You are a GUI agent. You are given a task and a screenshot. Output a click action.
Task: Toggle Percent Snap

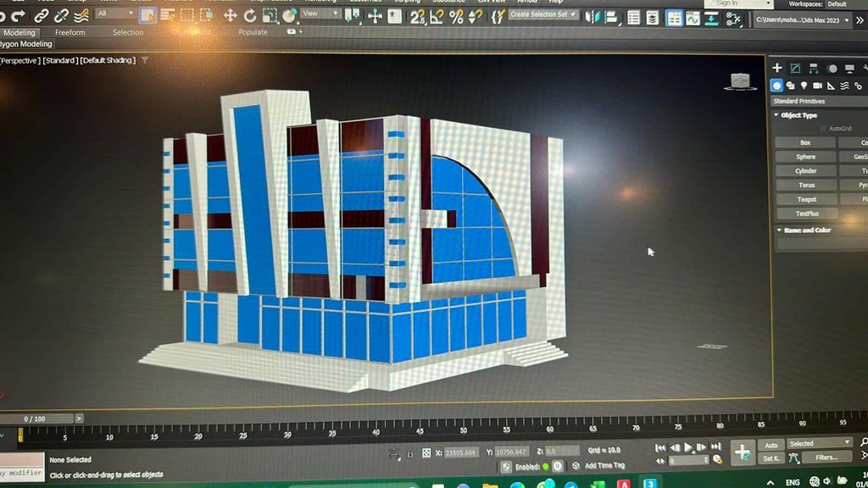(456, 17)
